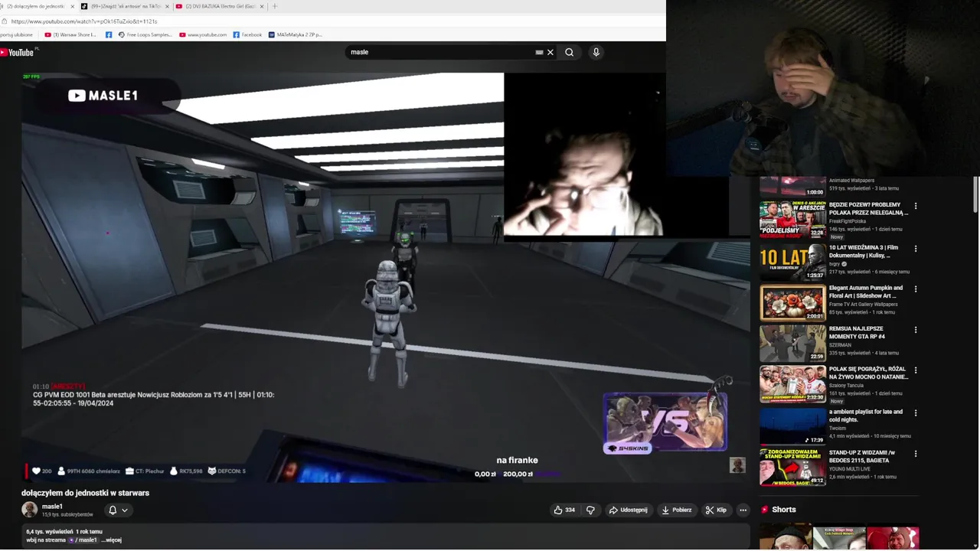
Task: Switch to the 'dołączyłem do jednostki' browser tab
Action: click(x=37, y=6)
